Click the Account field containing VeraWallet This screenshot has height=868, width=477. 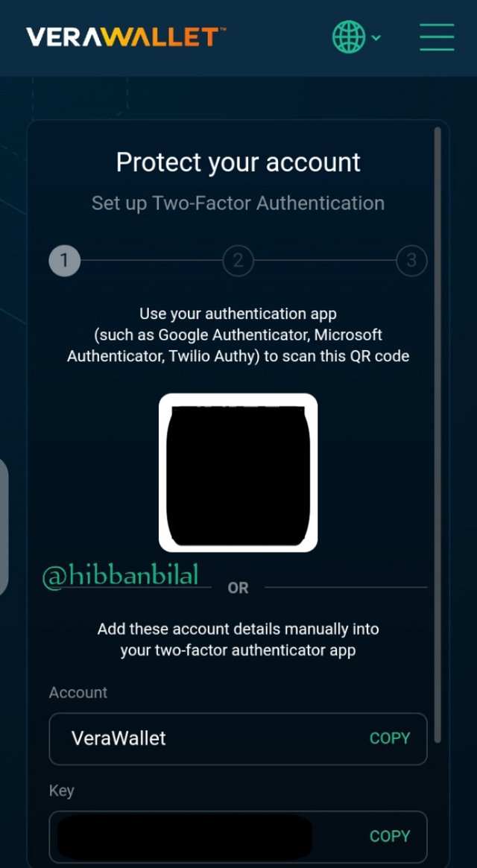pyautogui.click(x=238, y=738)
